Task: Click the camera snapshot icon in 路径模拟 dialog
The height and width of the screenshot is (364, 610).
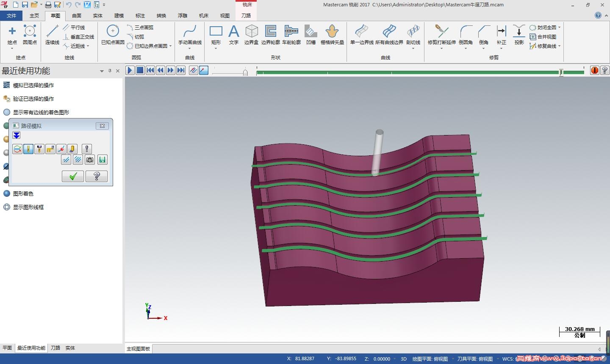Action: click(x=90, y=160)
